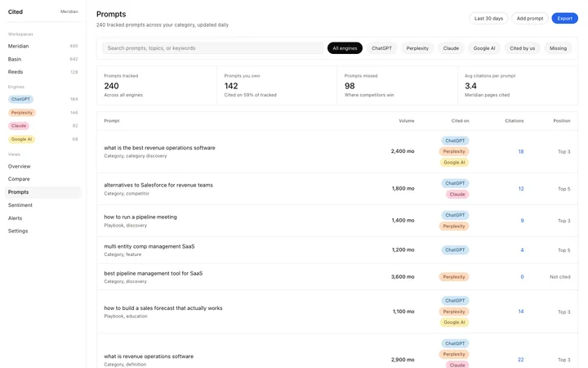Click the blue Export button
Image resolution: width=588 pixels, height=368 pixels.
coord(564,18)
